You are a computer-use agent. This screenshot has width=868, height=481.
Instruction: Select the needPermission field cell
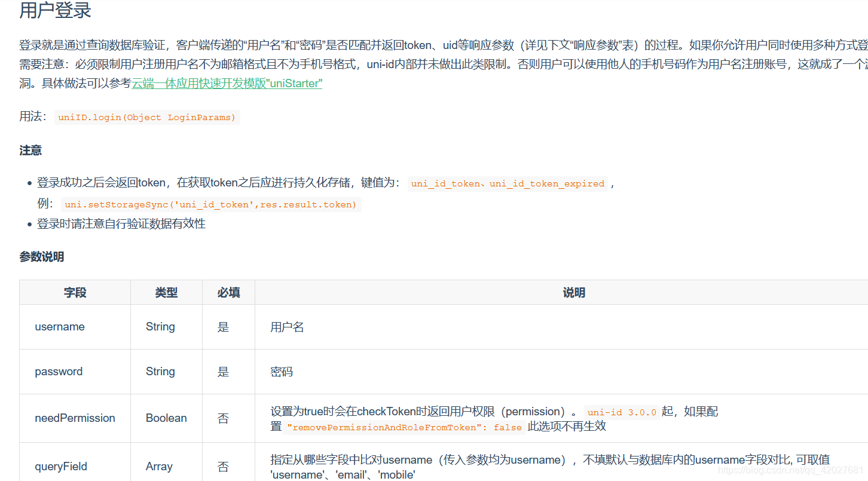click(x=75, y=418)
